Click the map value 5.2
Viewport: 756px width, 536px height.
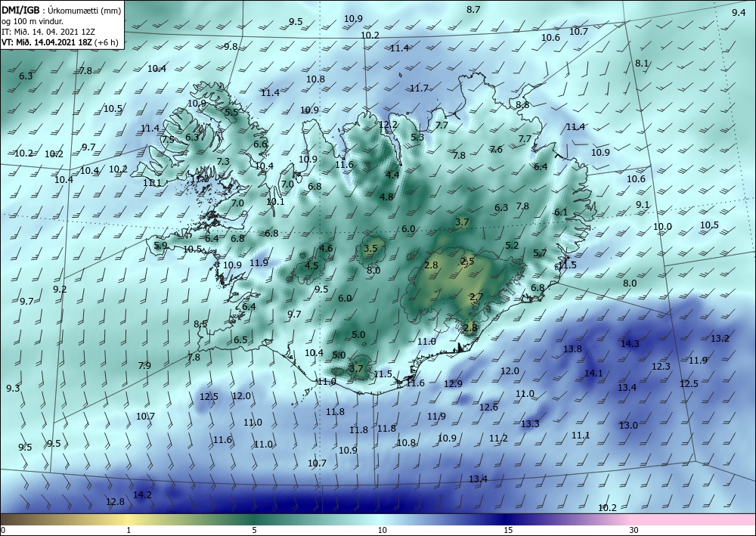(512, 246)
